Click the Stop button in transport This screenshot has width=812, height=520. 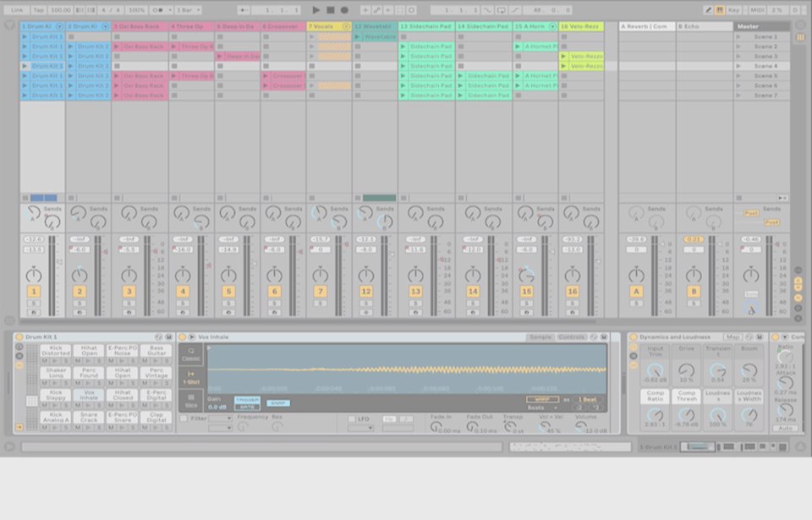pyautogui.click(x=331, y=10)
